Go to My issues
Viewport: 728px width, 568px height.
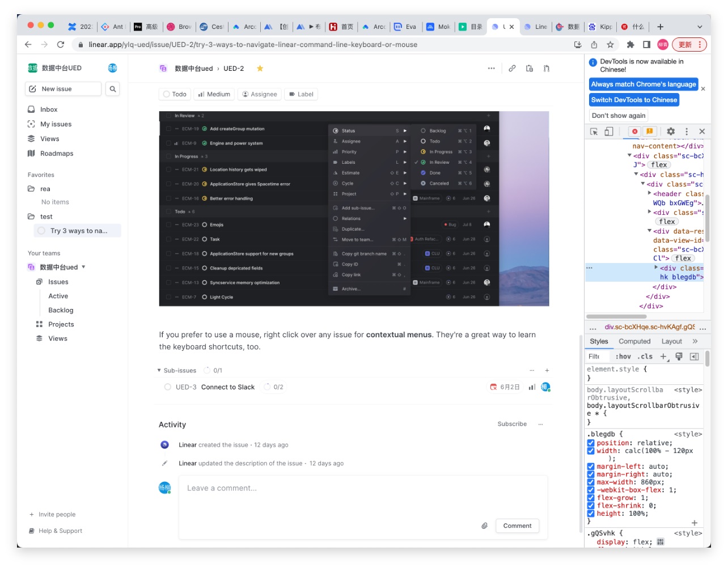[x=56, y=124]
